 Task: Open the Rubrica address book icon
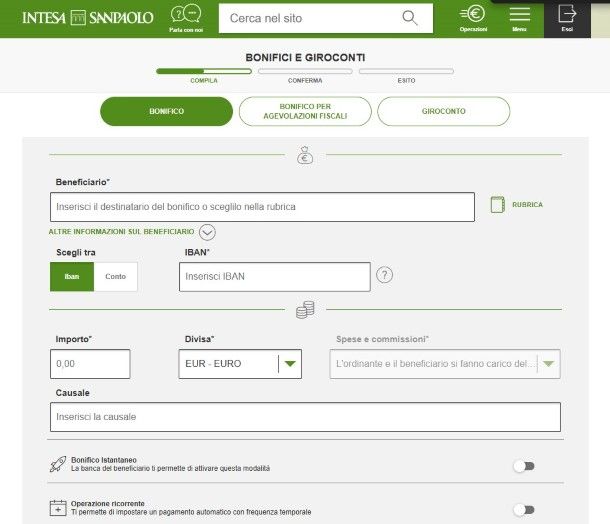(x=498, y=205)
